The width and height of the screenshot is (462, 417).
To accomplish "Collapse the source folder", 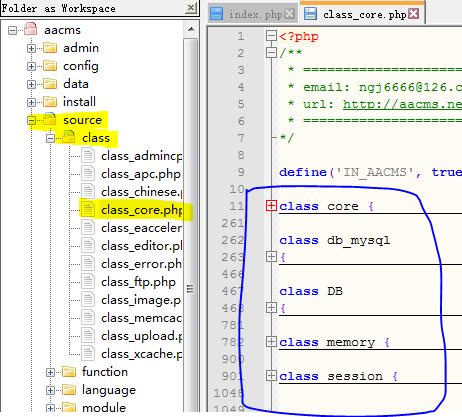I will click(x=31, y=120).
